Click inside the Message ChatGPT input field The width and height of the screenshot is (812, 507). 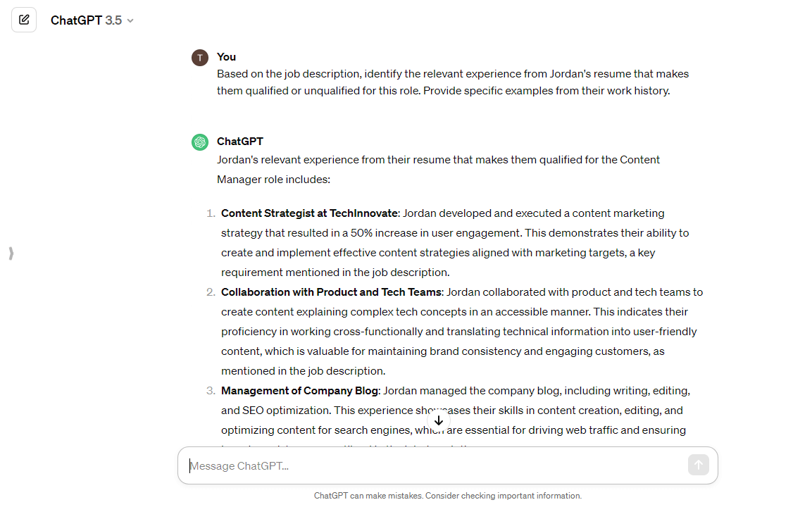pos(423,465)
